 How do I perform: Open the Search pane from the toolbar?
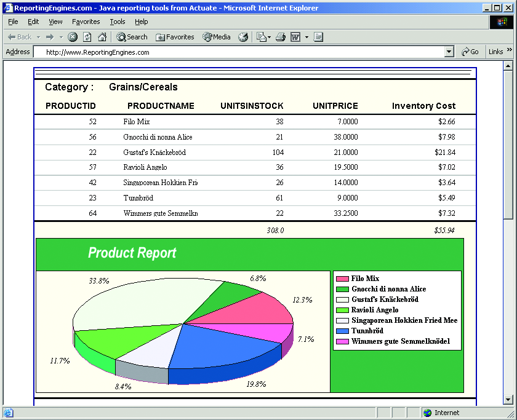pyautogui.click(x=132, y=37)
